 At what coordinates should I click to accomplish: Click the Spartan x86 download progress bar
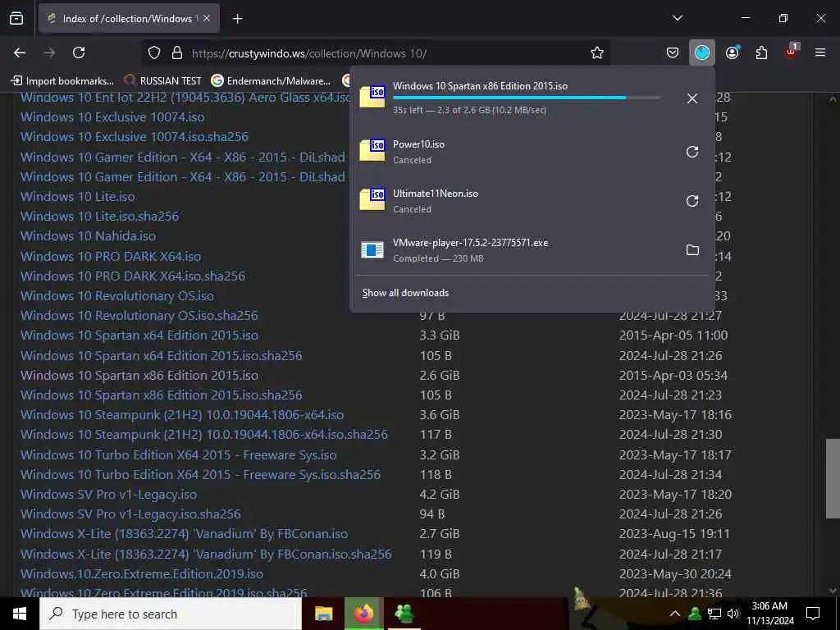[x=527, y=98]
